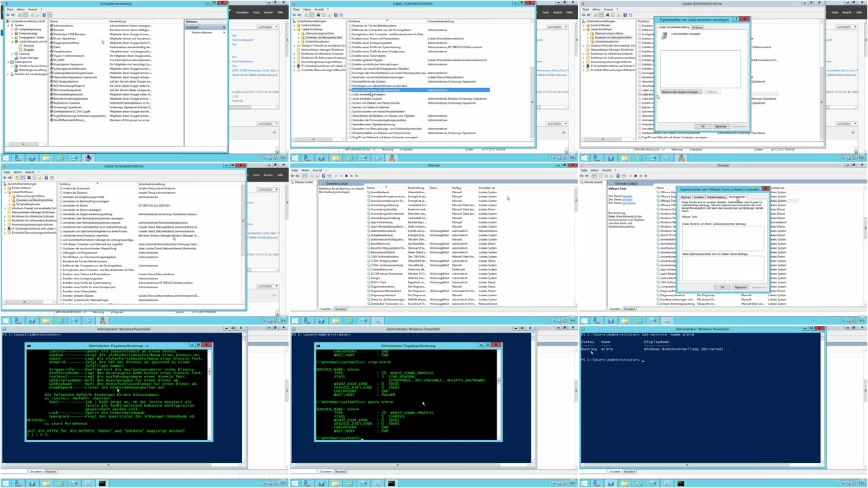Image resolution: width=868 pixels, height=488 pixels.
Task: Click Start button below Computerverwaltung window
Action: (x=5, y=158)
